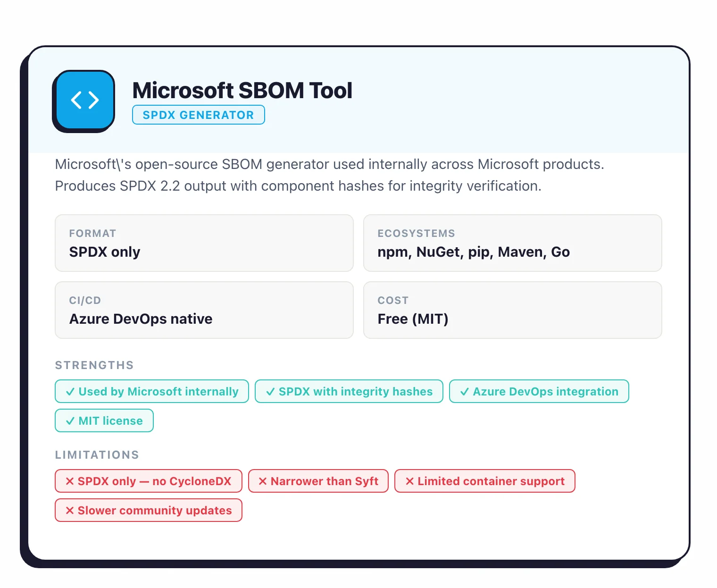Open the FORMAT card showing SPDX only
717x588 pixels.
click(x=204, y=243)
